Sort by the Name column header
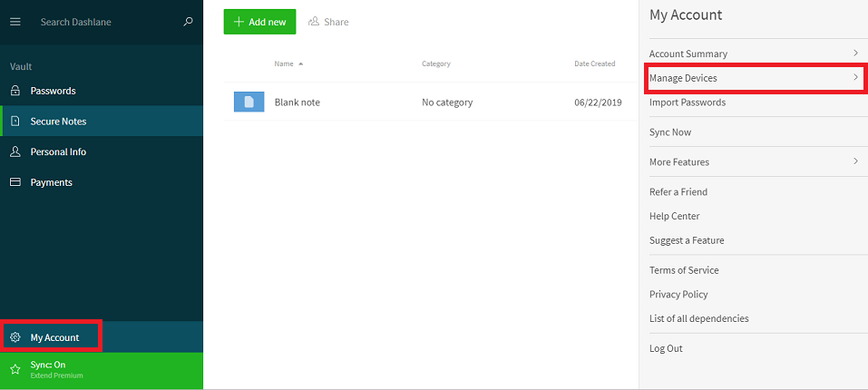The height and width of the screenshot is (390, 868). (x=283, y=63)
